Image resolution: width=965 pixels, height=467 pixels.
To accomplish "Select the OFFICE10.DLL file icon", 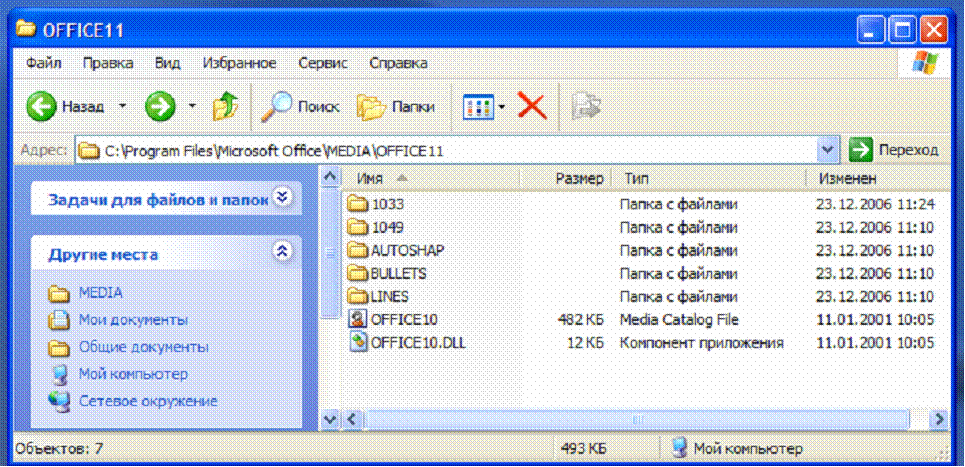I will (357, 342).
